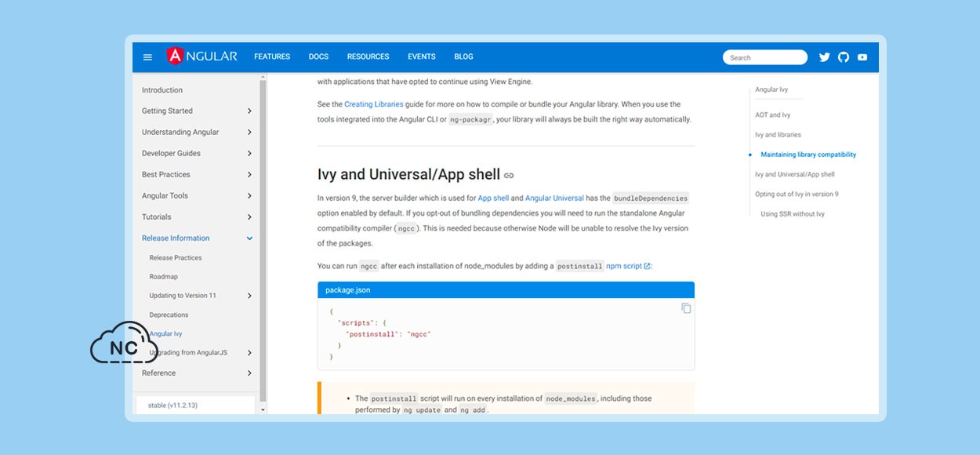980x455 pixels.
Task: Click the package.json code block title
Action: click(x=348, y=290)
